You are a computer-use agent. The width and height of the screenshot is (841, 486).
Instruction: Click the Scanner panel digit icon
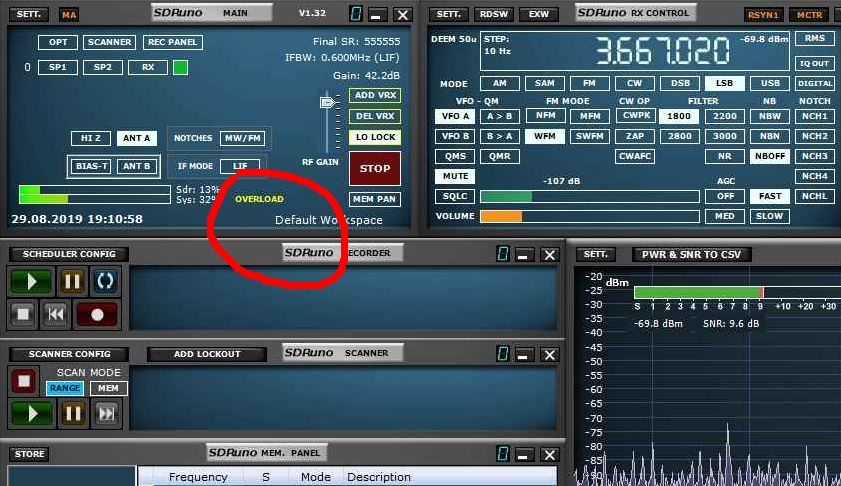502,354
